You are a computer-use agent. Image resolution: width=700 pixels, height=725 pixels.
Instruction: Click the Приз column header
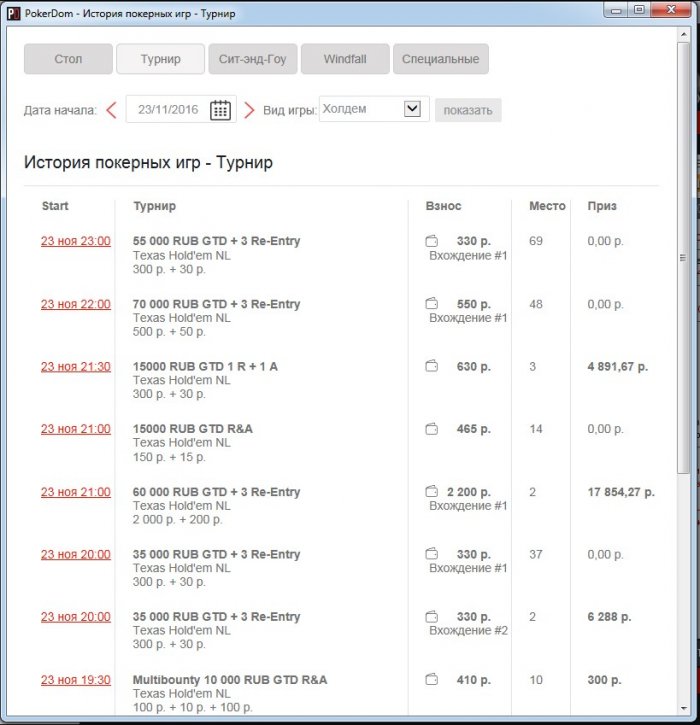602,206
